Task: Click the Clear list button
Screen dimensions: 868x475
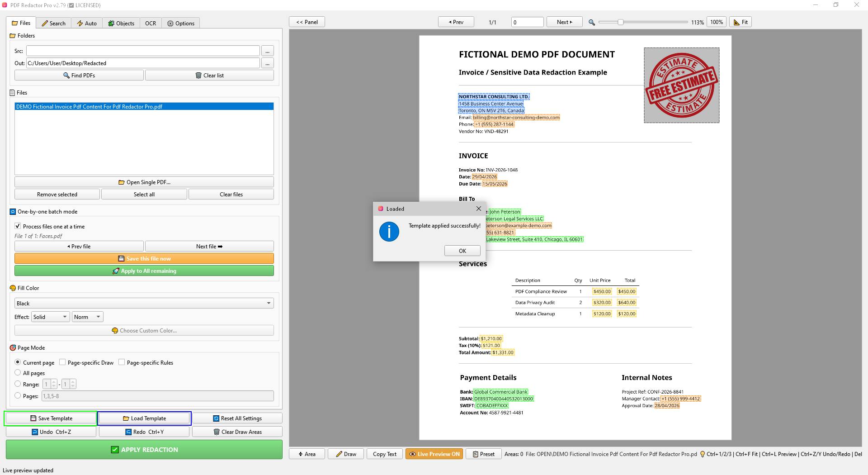Action: pyautogui.click(x=209, y=76)
